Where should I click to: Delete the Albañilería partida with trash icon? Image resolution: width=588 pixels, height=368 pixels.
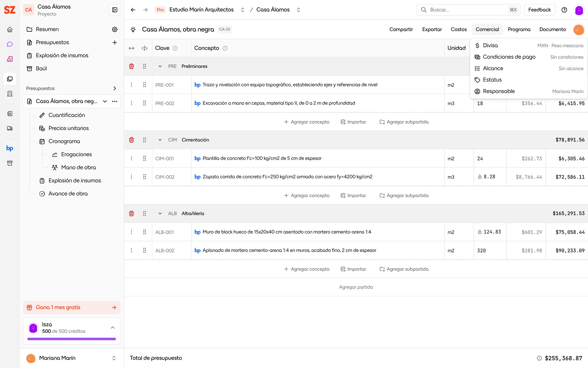point(131,213)
